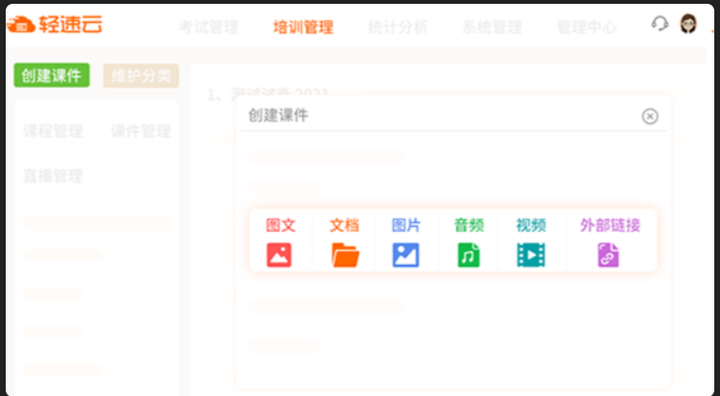Click the 维护分类 button

pos(141,76)
